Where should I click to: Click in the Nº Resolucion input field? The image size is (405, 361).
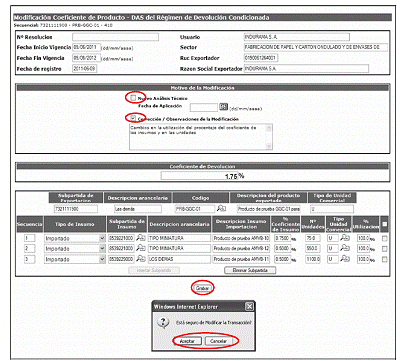pyautogui.click(x=115, y=37)
